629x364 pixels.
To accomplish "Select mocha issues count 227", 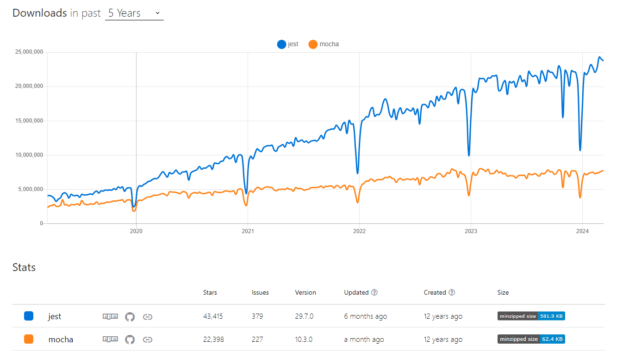I will (x=257, y=339).
